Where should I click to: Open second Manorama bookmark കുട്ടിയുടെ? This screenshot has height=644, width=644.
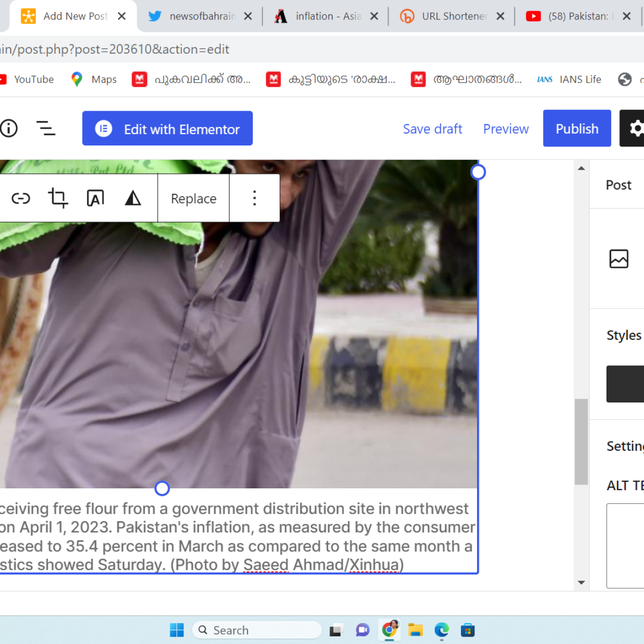[331, 79]
